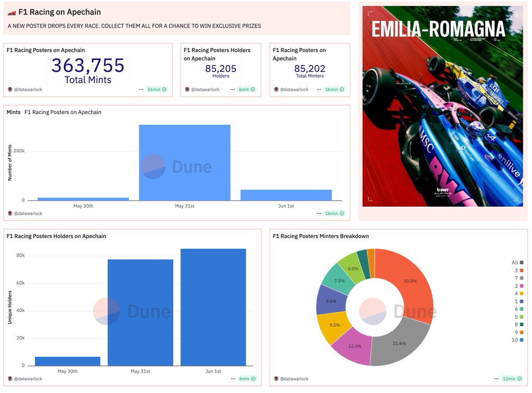Viewport: 532px width, 393px height.
Task: Toggle legend entry 3 in pie legend
Action: [x=519, y=270]
